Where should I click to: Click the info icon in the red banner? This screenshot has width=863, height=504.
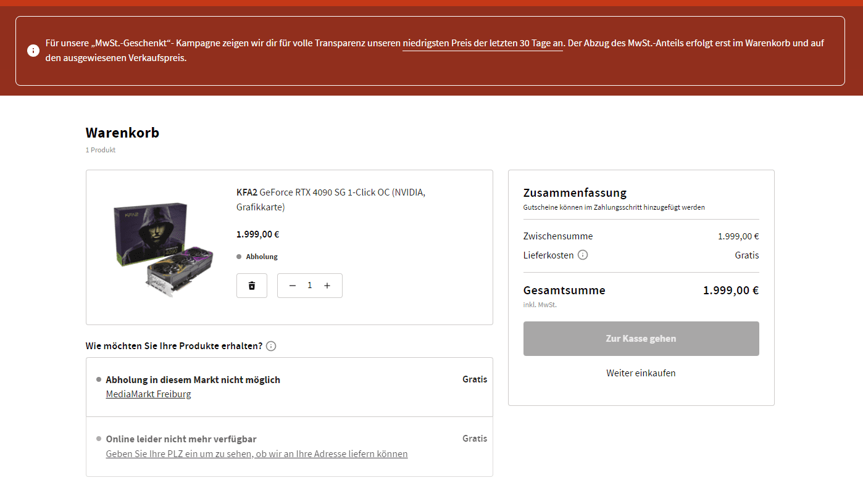[x=33, y=51]
